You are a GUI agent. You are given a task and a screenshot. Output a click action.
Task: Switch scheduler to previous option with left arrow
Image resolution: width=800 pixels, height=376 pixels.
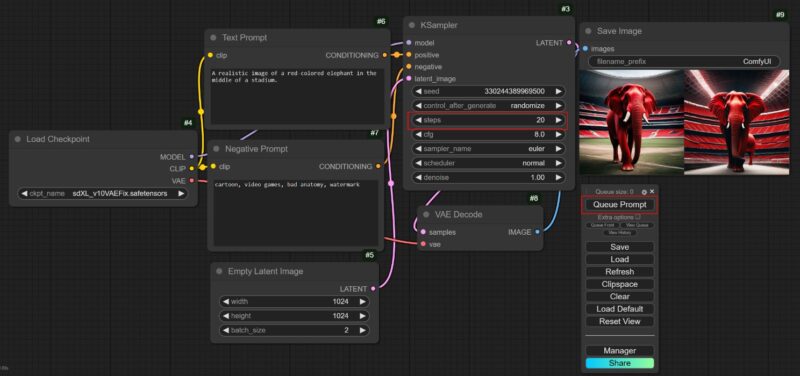click(x=418, y=163)
